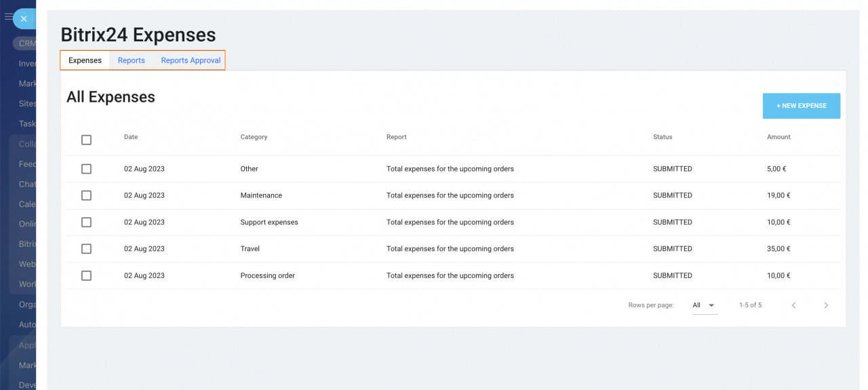The height and width of the screenshot is (390, 868).
Task: Go to the previous page arrow
Action: click(x=793, y=306)
